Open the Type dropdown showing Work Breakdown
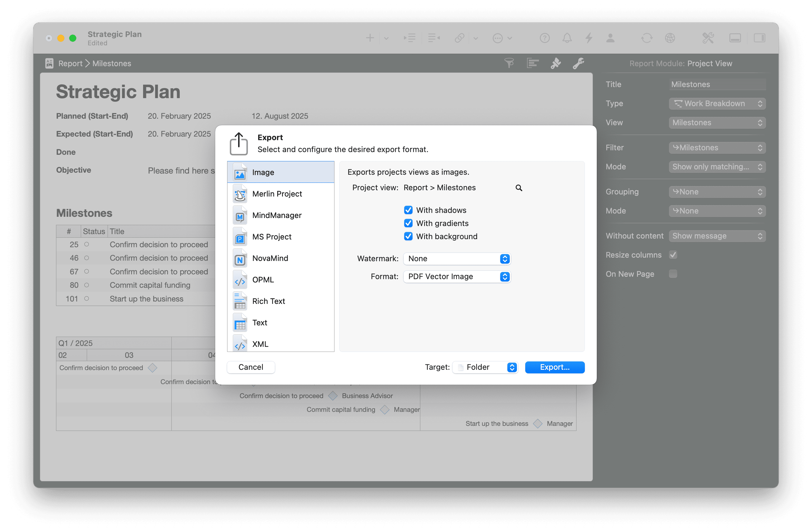The height and width of the screenshot is (532, 812). [x=717, y=103]
